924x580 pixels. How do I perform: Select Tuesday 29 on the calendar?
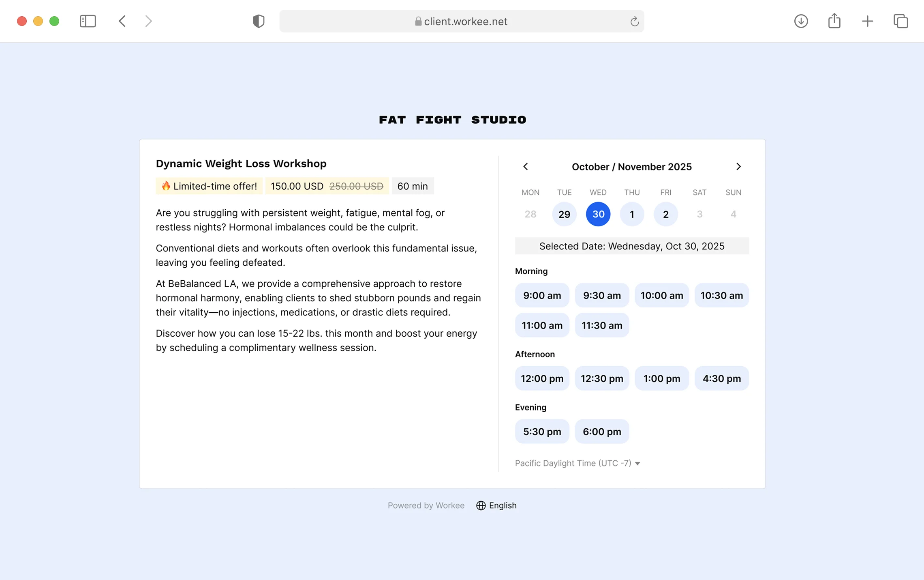coord(564,214)
